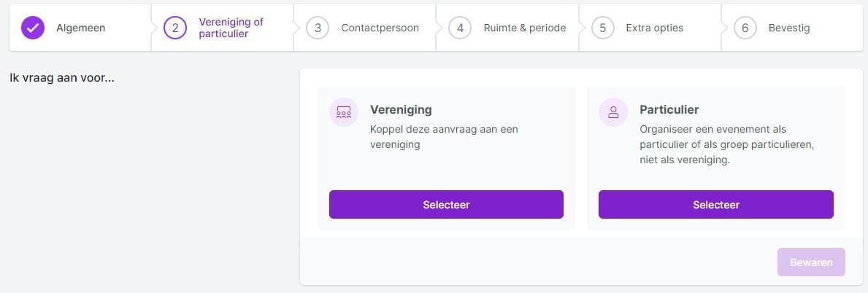Image resolution: width=868 pixels, height=293 pixels.
Task: Click the Algemeen completed checkmark icon
Action: 33,28
